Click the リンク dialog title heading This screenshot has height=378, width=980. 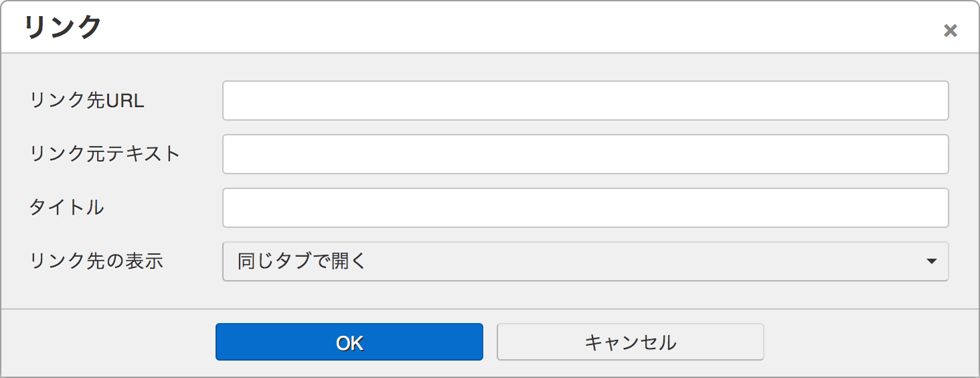(63, 27)
